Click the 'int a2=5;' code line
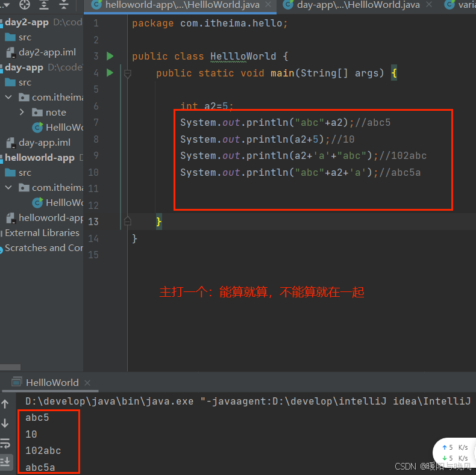Image resolution: width=476 pixels, height=475 pixels. tap(207, 106)
